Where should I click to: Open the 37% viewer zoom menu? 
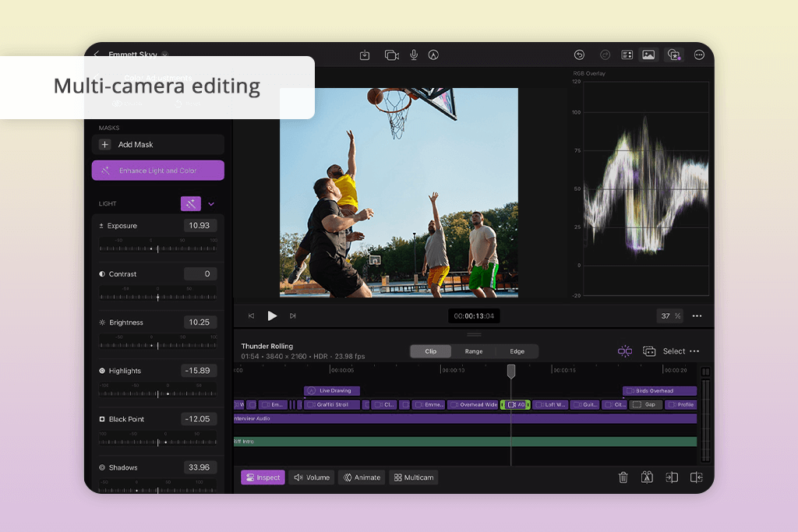(x=669, y=315)
